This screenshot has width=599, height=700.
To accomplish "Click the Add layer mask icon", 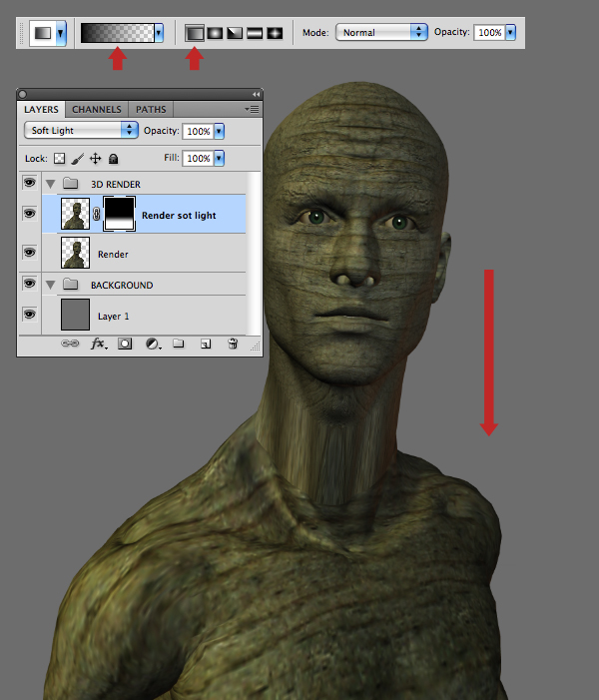I will 125,344.
